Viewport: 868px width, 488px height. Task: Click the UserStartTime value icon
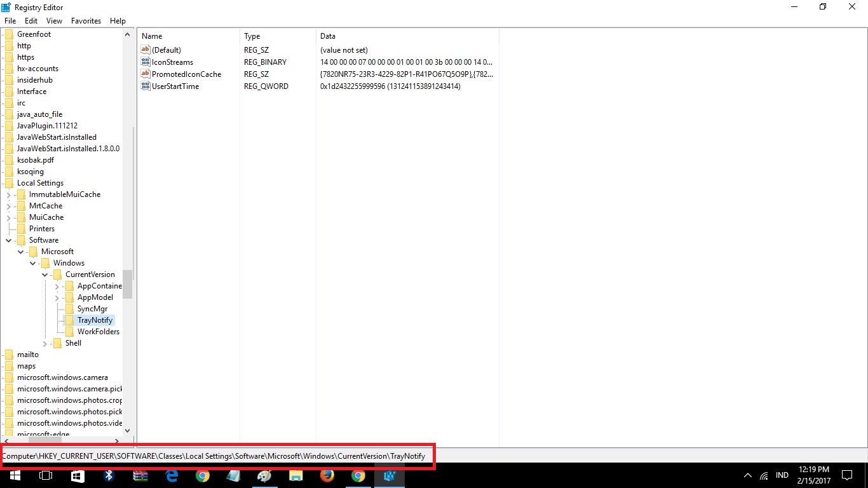tap(146, 86)
